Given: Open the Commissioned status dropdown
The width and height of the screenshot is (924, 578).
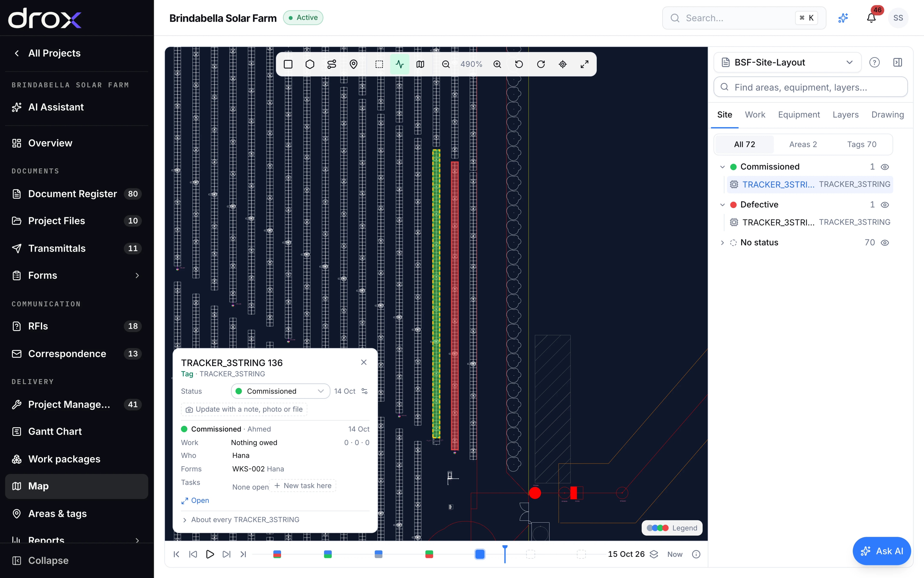Looking at the screenshot, I should [280, 391].
